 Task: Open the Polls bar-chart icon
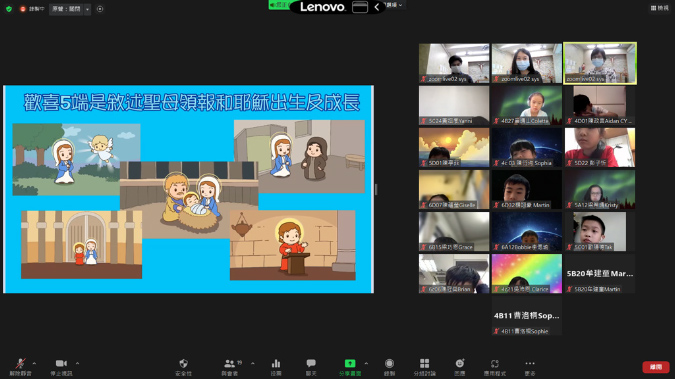[x=276, y=363]
